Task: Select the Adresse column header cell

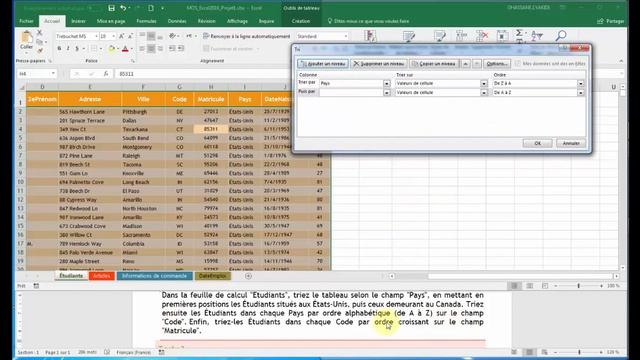Action: tap(90, 99)
